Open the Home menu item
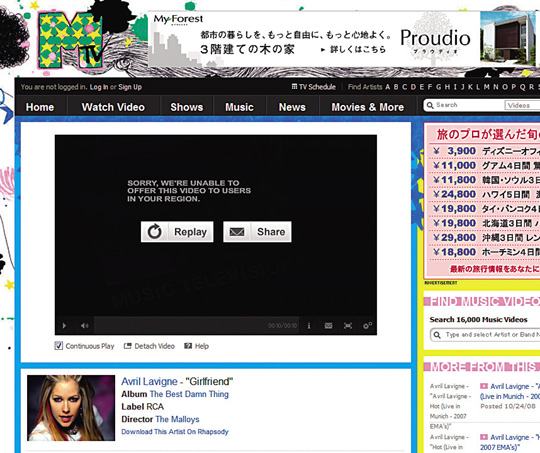Image resolution: width=540 pixels, height=453 pixels. point(40,107)
